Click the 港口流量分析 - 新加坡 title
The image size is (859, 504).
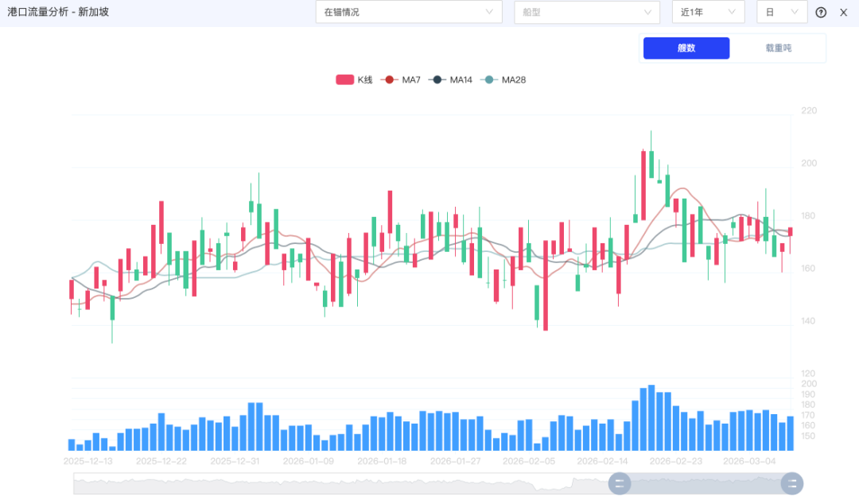[58, 13]
